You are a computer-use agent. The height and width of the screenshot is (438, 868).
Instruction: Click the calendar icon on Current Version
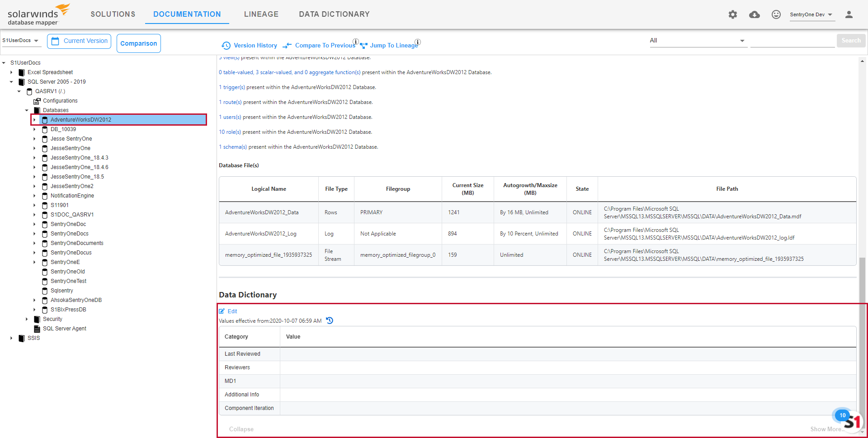(55, 41)
